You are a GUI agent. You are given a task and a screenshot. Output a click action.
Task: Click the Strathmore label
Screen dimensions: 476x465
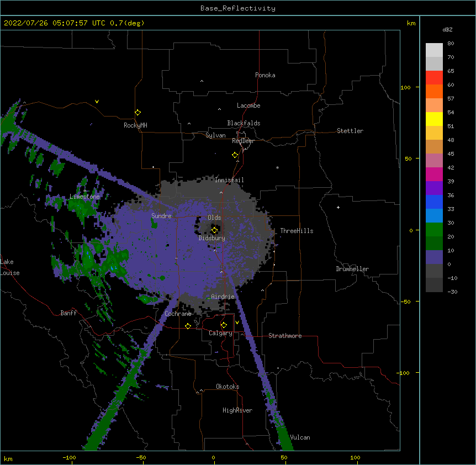[x=285, y=336]
